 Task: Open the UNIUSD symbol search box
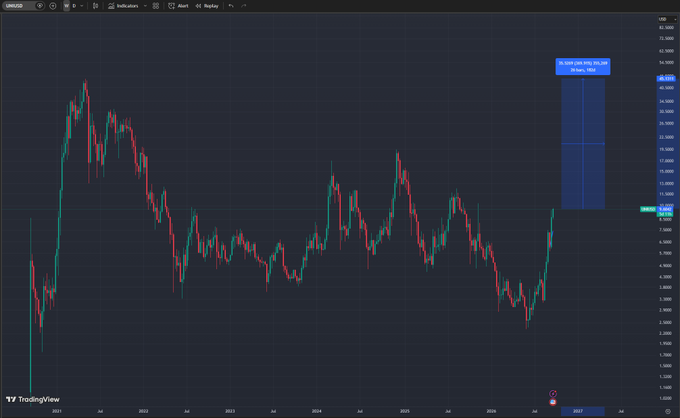click(x=18, y=6)
